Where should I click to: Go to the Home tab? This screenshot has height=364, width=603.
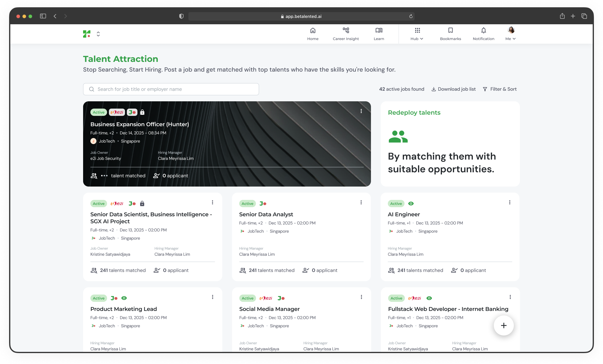(313, 33)
